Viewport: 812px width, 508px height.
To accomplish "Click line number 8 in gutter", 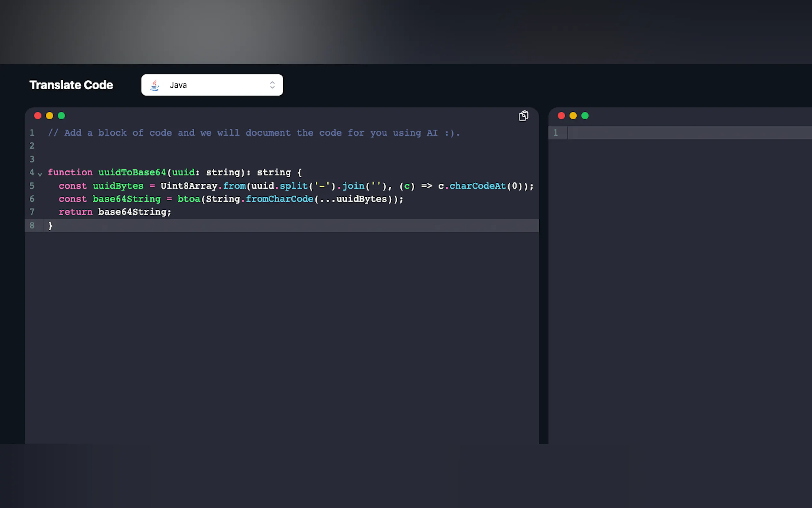I will pyautogui.click(x=32, y=226).
